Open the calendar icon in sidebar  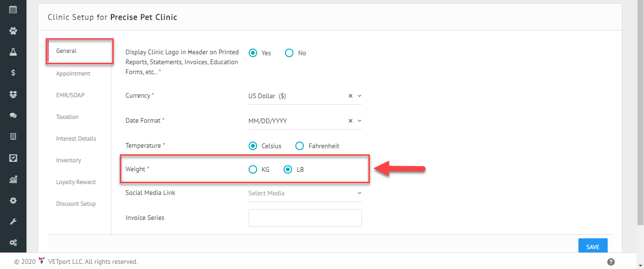13,9
